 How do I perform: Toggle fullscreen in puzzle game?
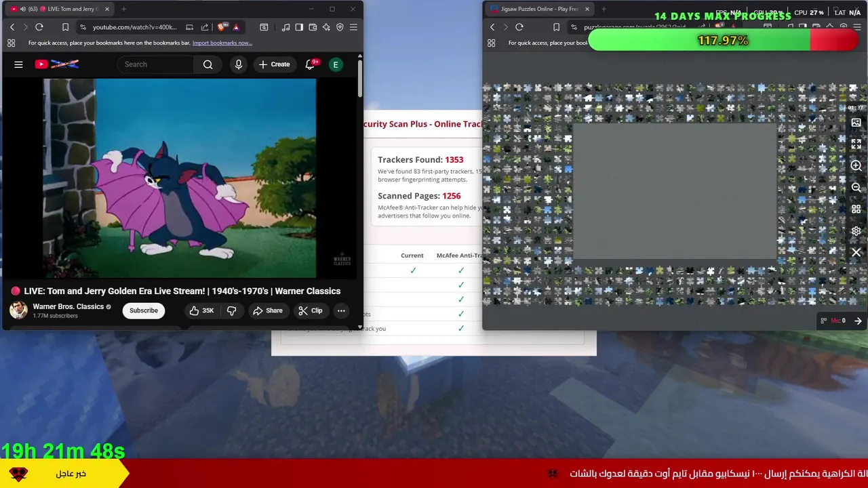[856, 144]
